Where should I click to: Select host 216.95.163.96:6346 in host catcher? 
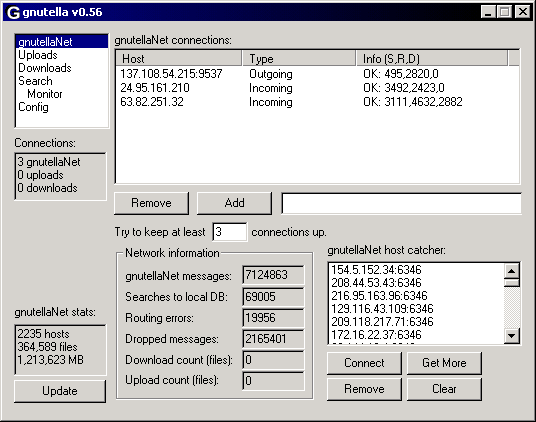pos(379,296)
